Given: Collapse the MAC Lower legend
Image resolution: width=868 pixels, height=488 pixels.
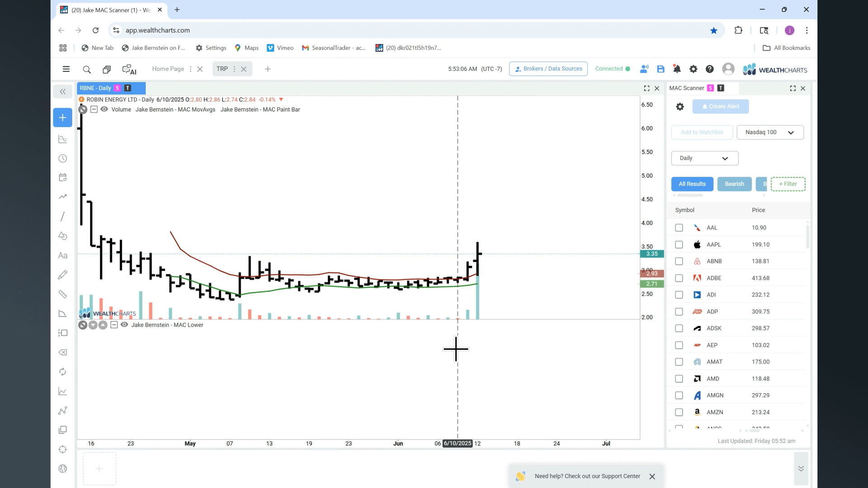Looking at the screenshot, I should 114,325.
